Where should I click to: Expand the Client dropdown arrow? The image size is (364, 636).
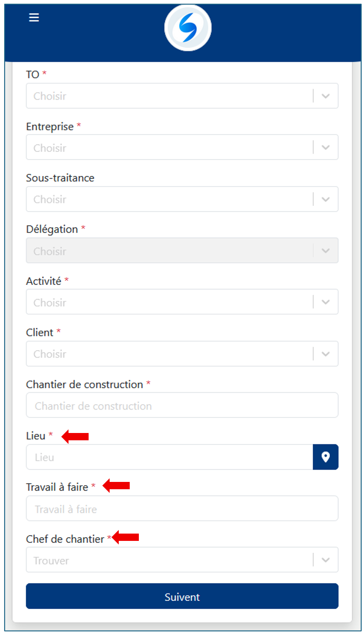325,354
